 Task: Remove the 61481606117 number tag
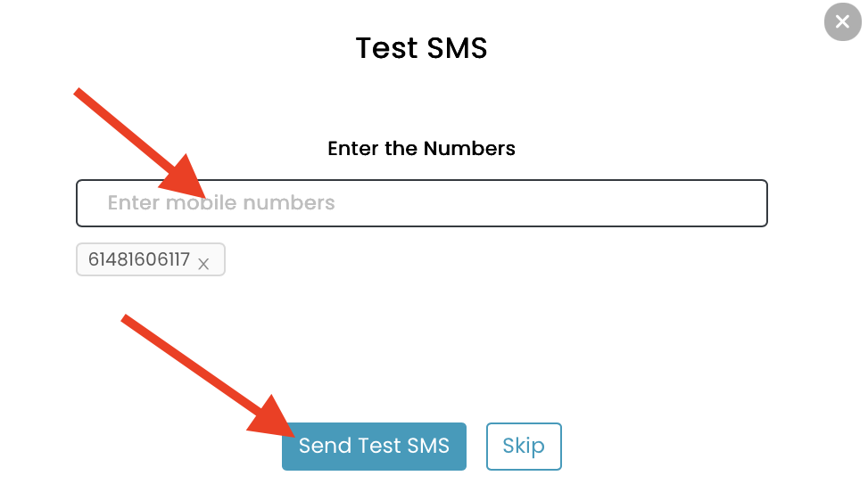(203, 264)
